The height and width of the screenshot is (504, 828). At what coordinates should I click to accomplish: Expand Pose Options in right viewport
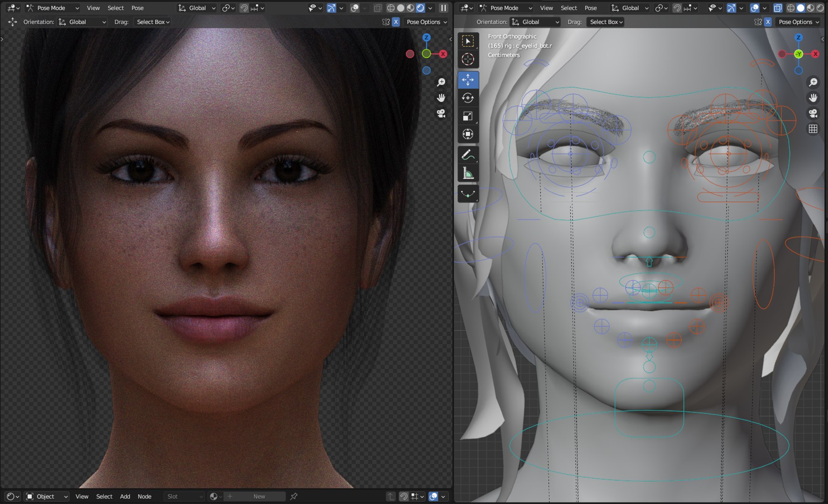799,22
